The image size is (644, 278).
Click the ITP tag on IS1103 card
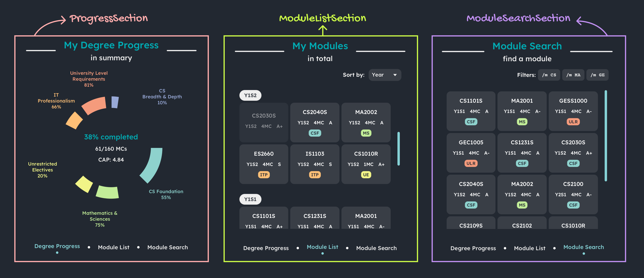[315, 175]
